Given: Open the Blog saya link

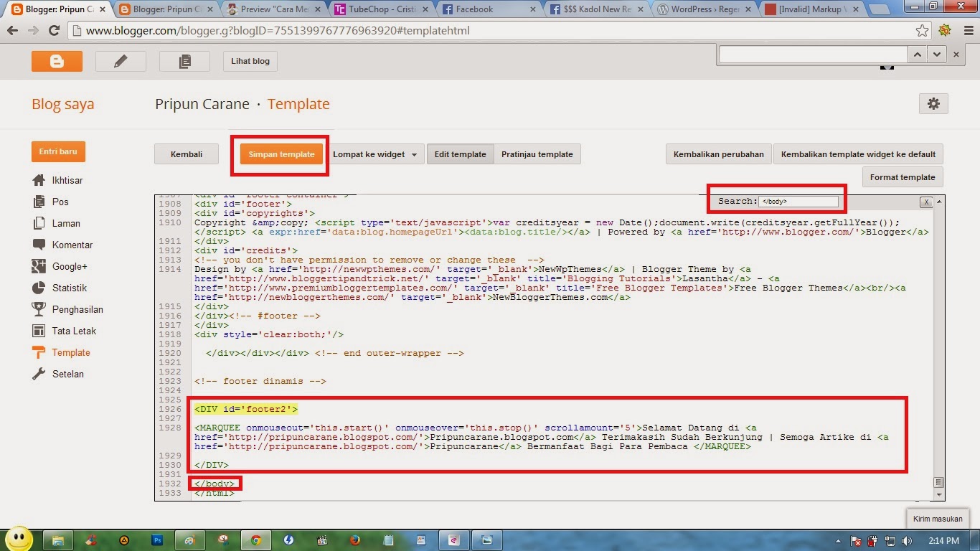Looking at the screenshot, I should (62, 104).
